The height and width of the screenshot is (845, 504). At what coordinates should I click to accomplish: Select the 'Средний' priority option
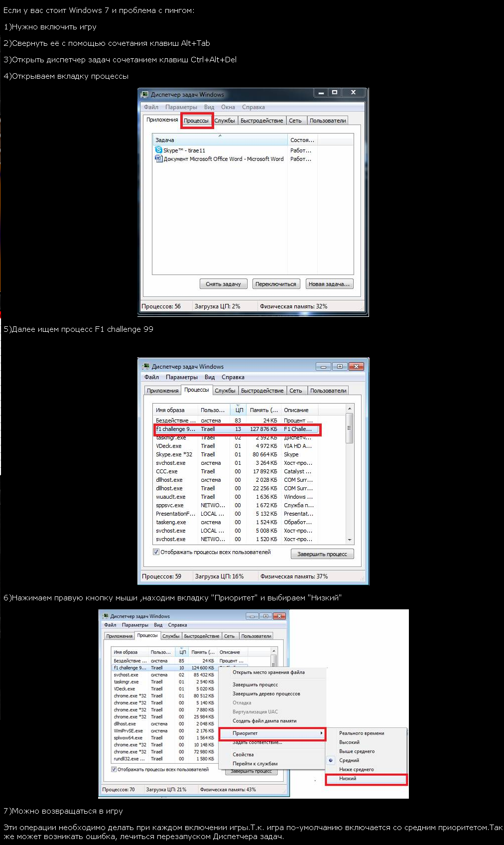(x=349, y=760)
